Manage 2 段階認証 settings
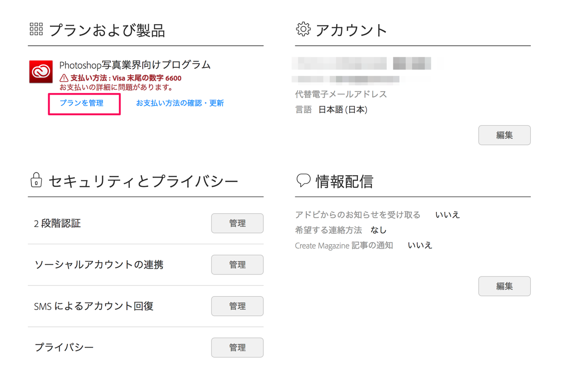This screenshot has width=577, height=392. [237, 223]
